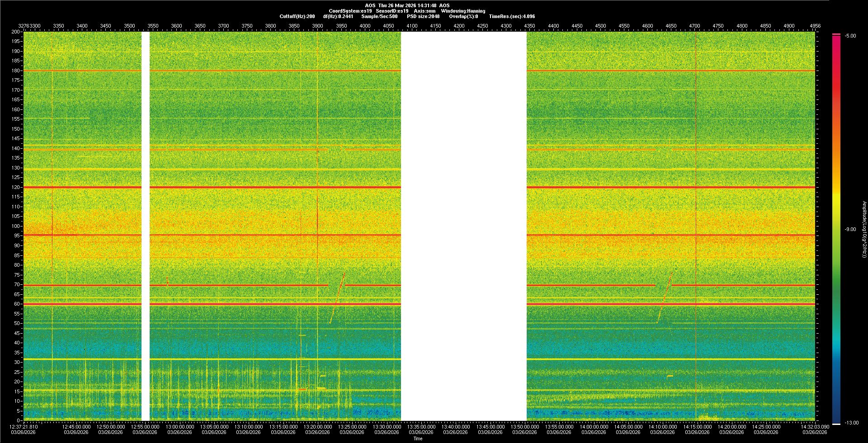Click the Time label below the axis
The width and height of the screenshot is (868, 443).
tap(418, 438)
